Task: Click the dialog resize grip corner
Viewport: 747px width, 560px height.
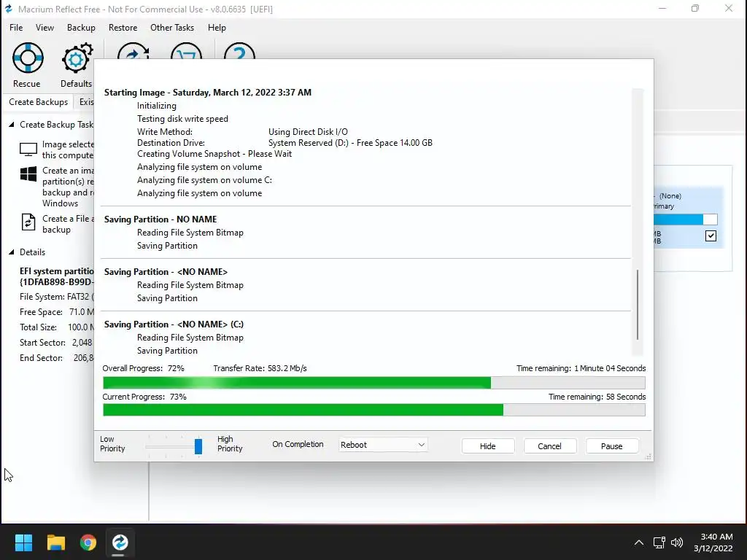Action: [649, 456]
